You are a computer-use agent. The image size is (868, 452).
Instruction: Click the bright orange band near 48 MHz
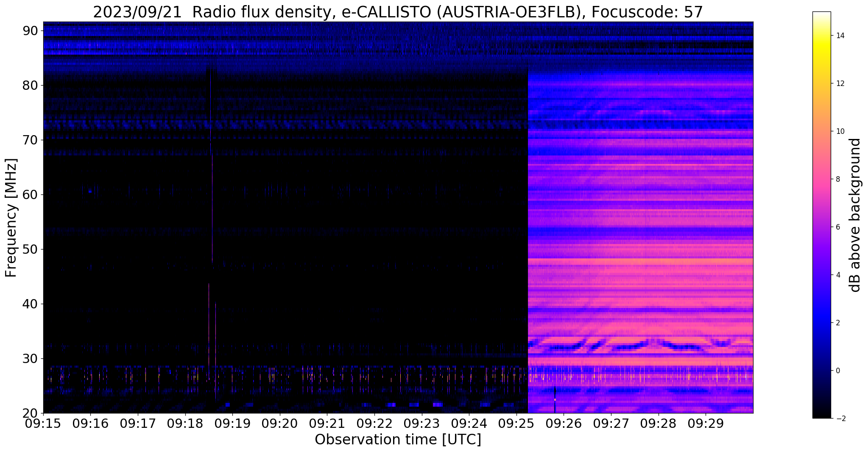click(x=640, y=261)
